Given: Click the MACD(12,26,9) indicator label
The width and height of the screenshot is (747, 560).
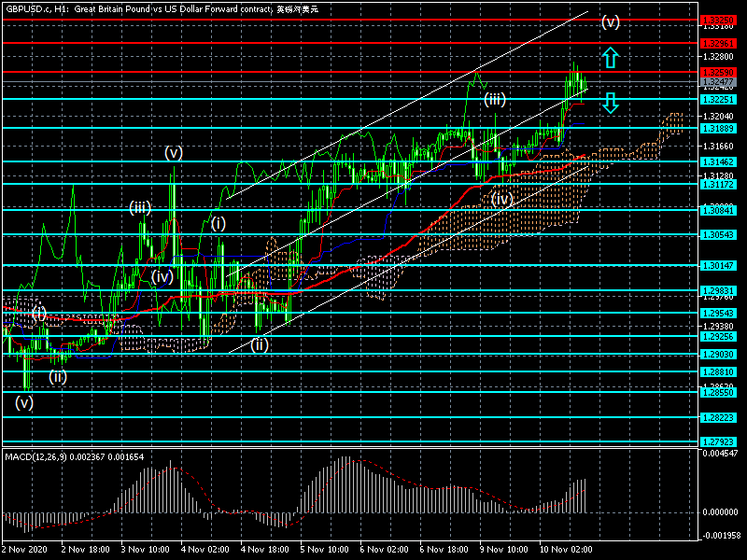Looking at the screenshot, I should click(x=75, y=455).
